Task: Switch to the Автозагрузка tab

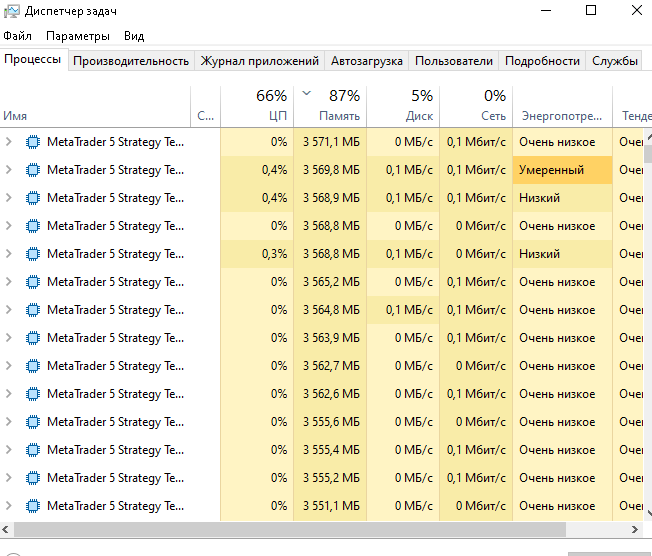Action: [366, 61]
